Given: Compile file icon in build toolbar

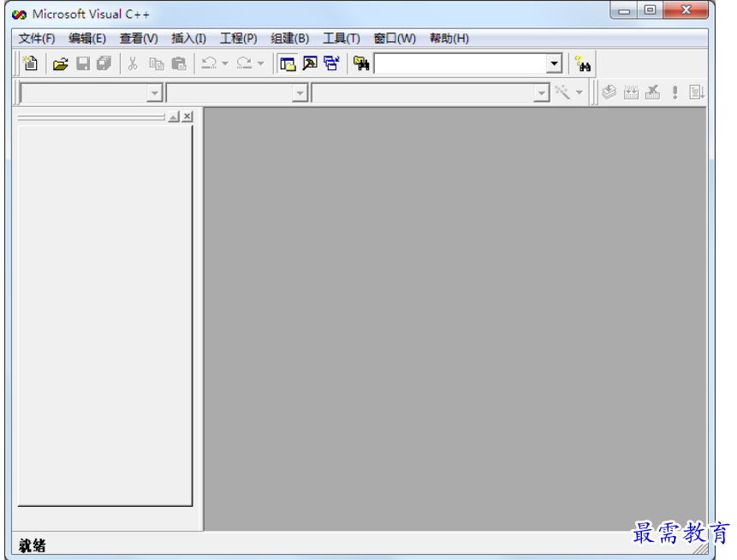Looking at the screenshot, I should [609, 92].
